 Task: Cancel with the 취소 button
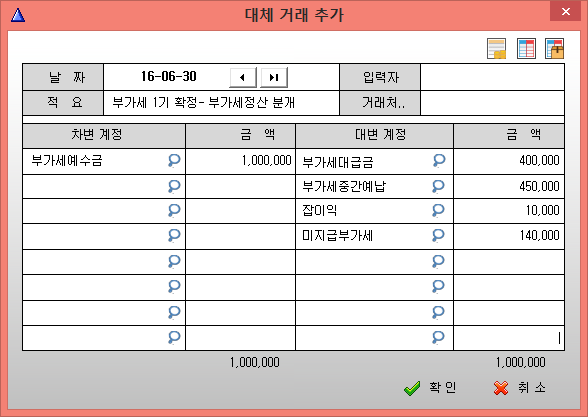tap(520, 388)
